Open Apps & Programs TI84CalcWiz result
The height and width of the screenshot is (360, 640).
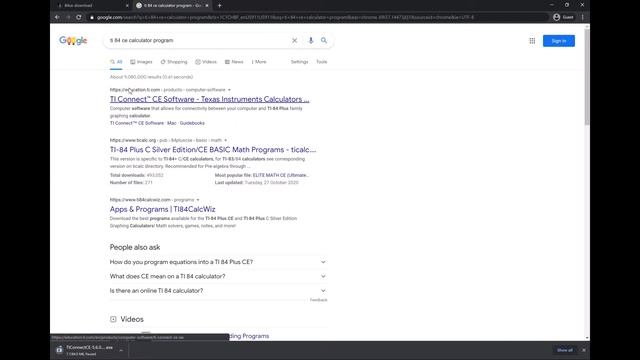pyautogui.click(x=162, y=209)
